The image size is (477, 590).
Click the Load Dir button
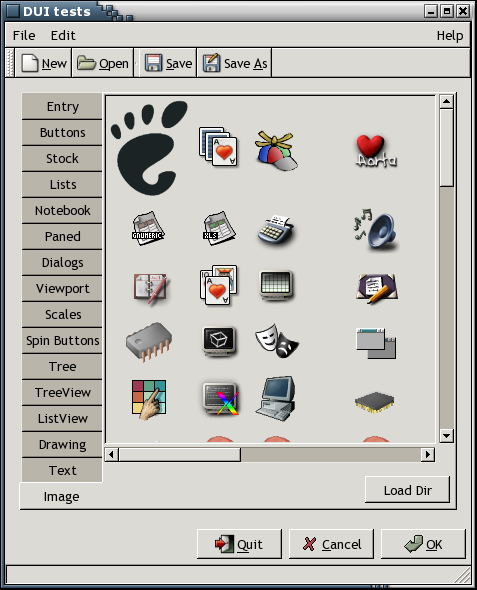coord(407,490)
